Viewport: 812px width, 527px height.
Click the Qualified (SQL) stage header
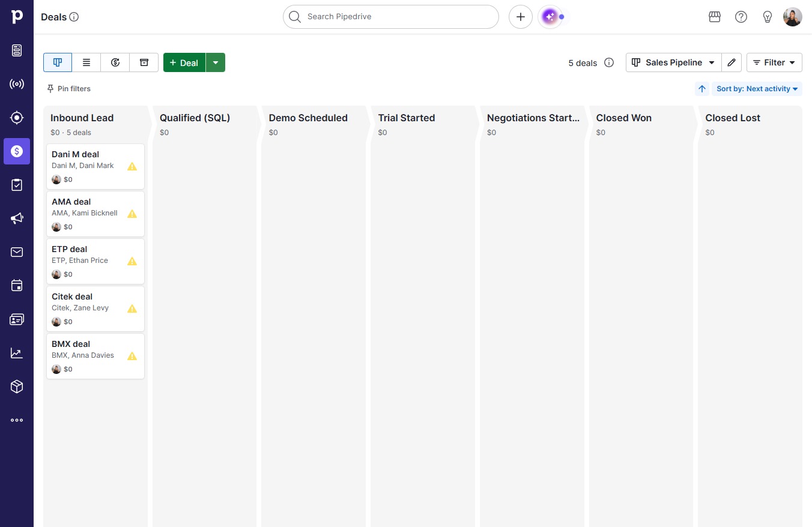[x=195, y=118]
